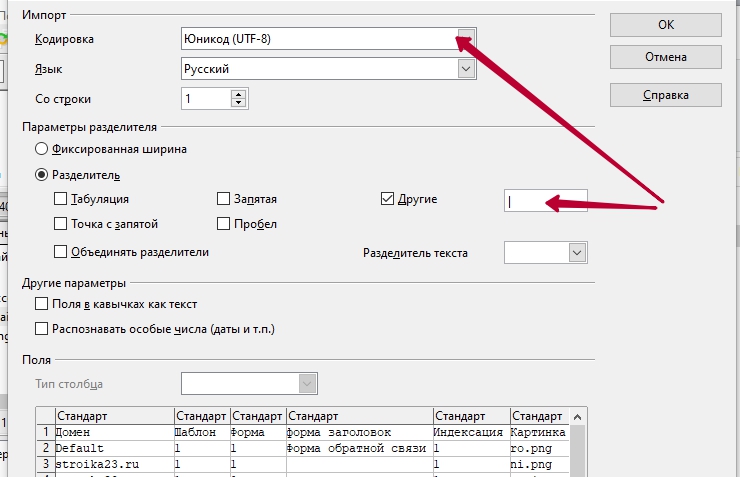Check the Пробел checkbox
740x477 pixels.
click(224, 224)
